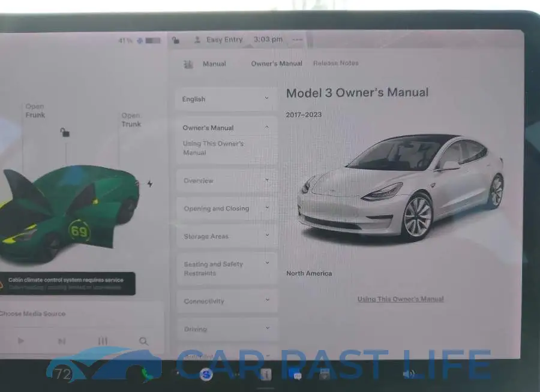This screenshot has width=540, height=392.
Task: Tap Open Trunk
Action: tap(131, 120)
